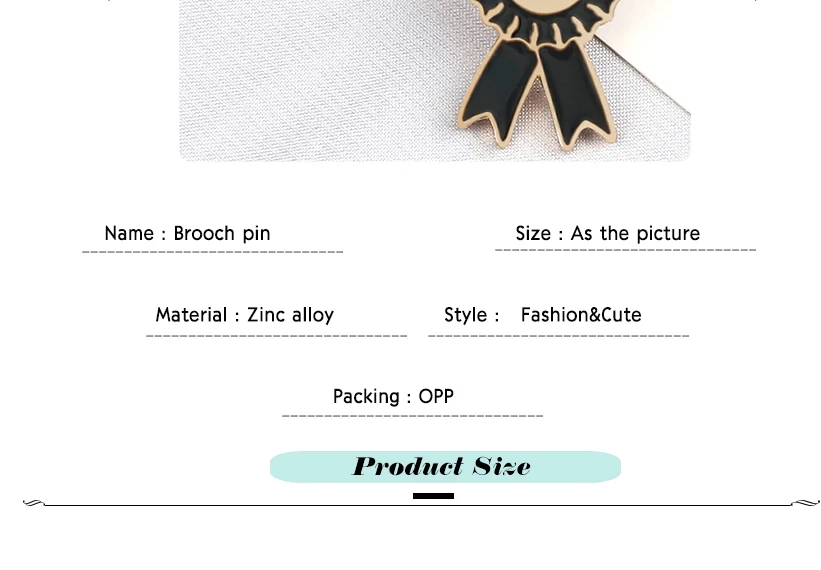Select the brooch's right ribbon tail
The image size is (821, 570).
tap(575, 97)
